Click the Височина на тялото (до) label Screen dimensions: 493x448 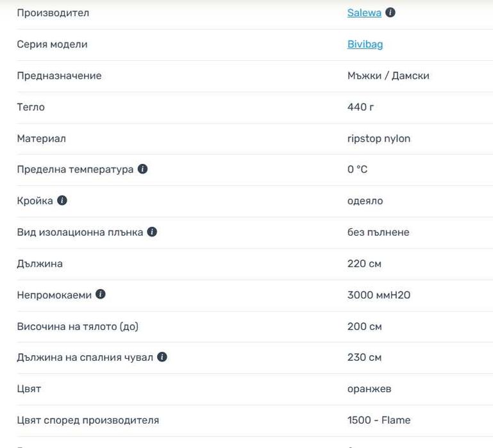[x=78, y=326]
